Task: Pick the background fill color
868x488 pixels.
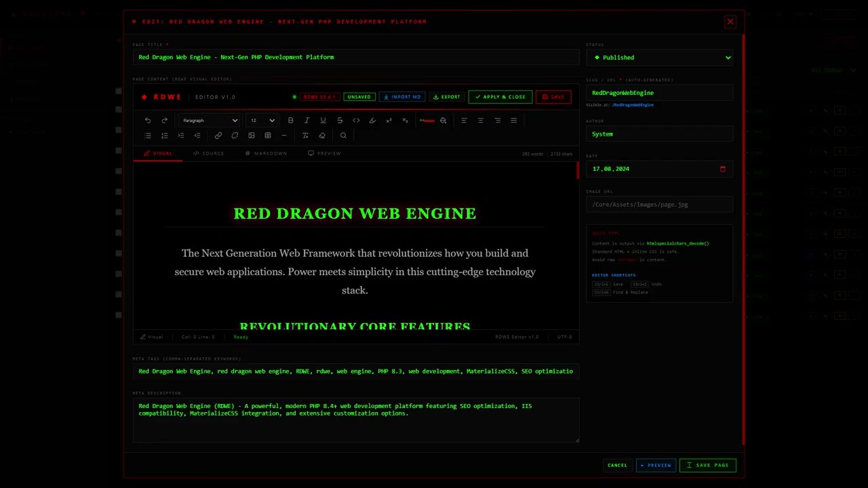Action: 443,121
